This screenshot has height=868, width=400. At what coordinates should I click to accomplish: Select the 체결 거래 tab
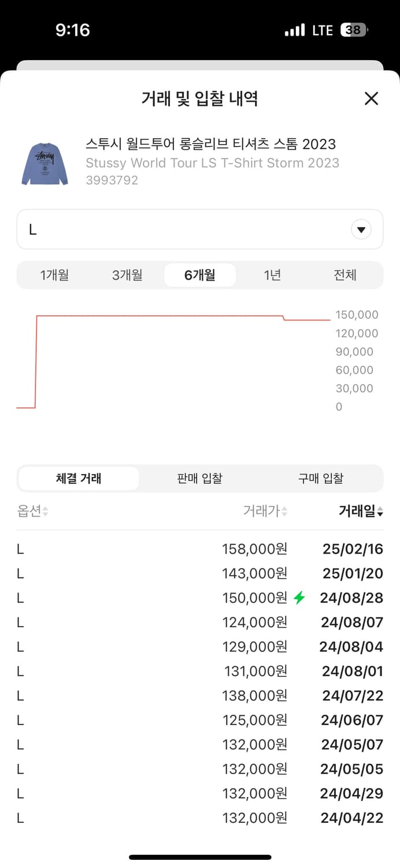(78, 479)
